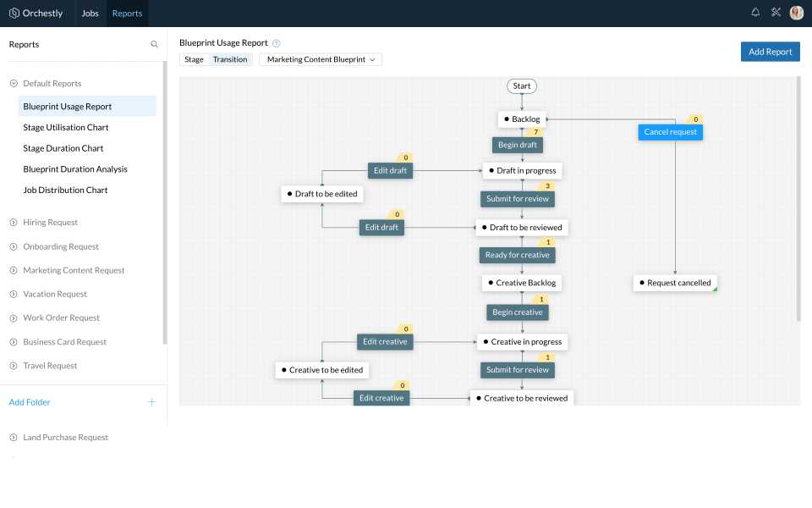Select Stage Duration Chart report

[63, 148]
